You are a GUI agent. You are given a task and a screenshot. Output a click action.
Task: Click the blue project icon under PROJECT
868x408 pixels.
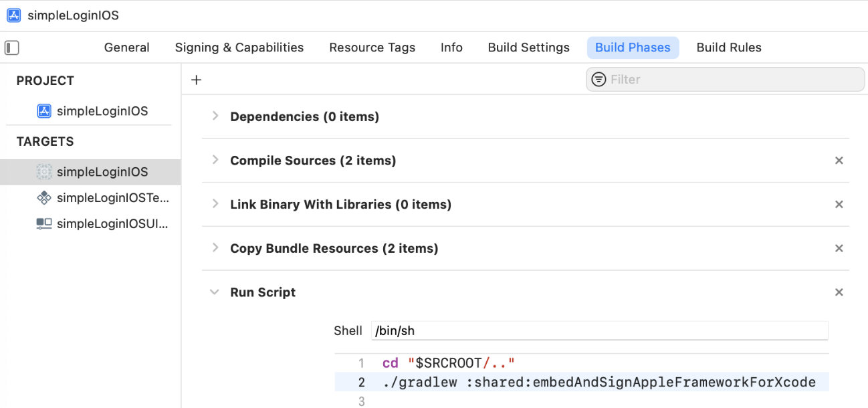click(x=44, y=111)
